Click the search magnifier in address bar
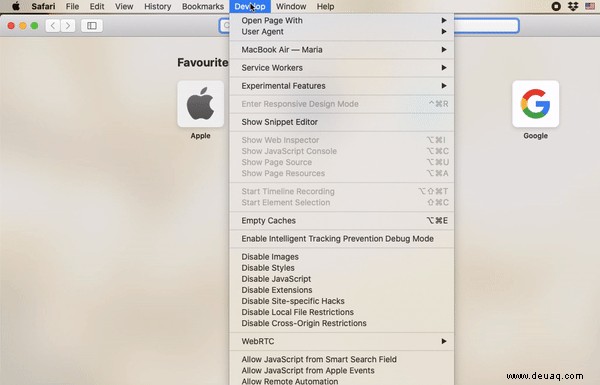Screen dimensions: 600x385 click(227, 26)
